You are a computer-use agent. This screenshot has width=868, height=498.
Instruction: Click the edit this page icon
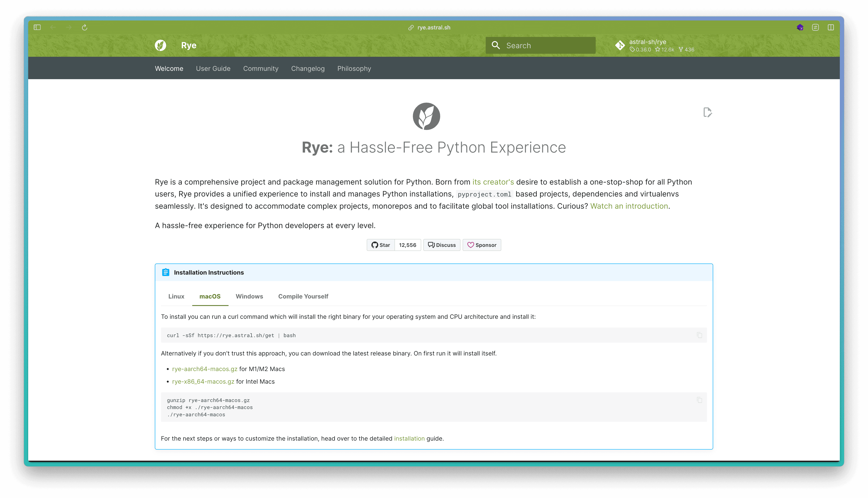click(707, 112)
